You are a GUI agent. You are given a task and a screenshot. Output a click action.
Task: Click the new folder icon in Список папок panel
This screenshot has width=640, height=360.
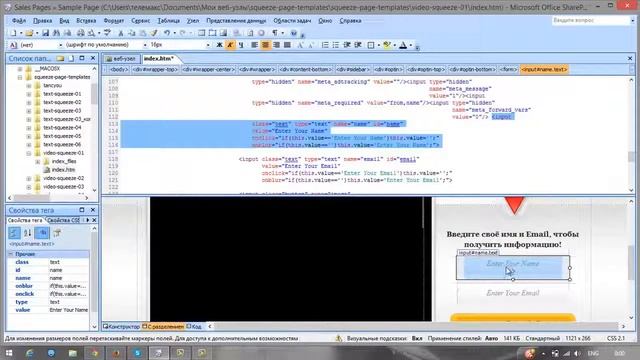(60, 58)
